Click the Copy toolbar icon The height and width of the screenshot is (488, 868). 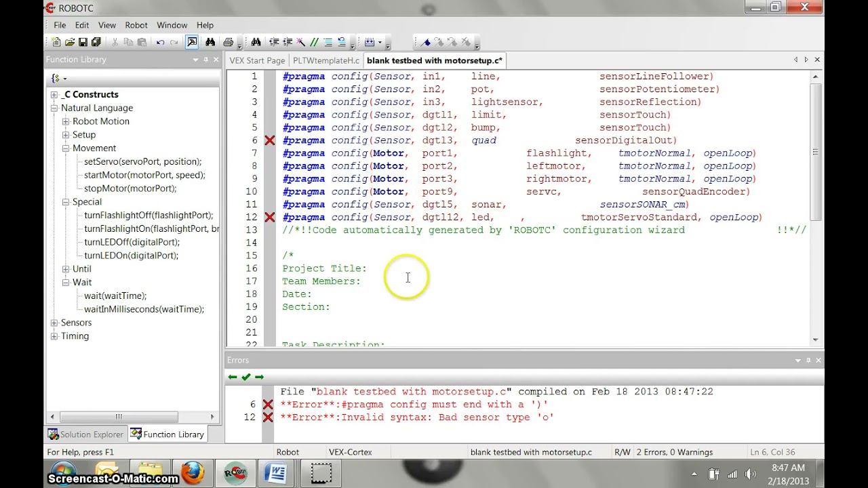(128, 42)
